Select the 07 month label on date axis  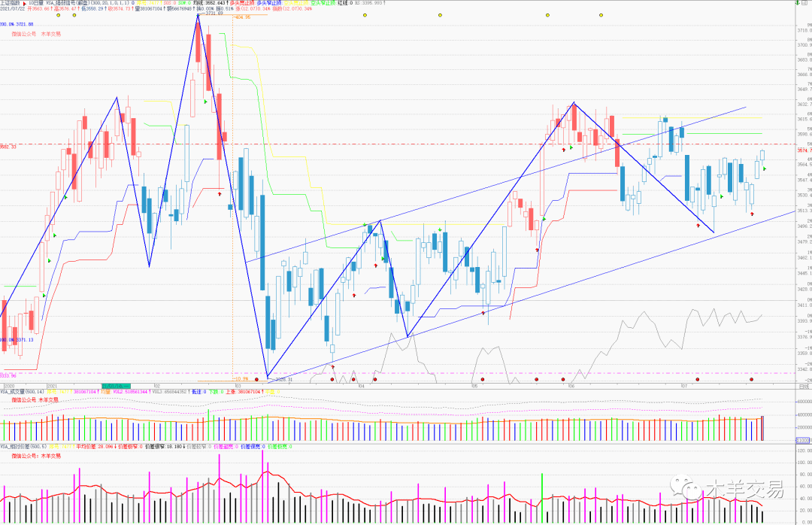click(684, 385)
